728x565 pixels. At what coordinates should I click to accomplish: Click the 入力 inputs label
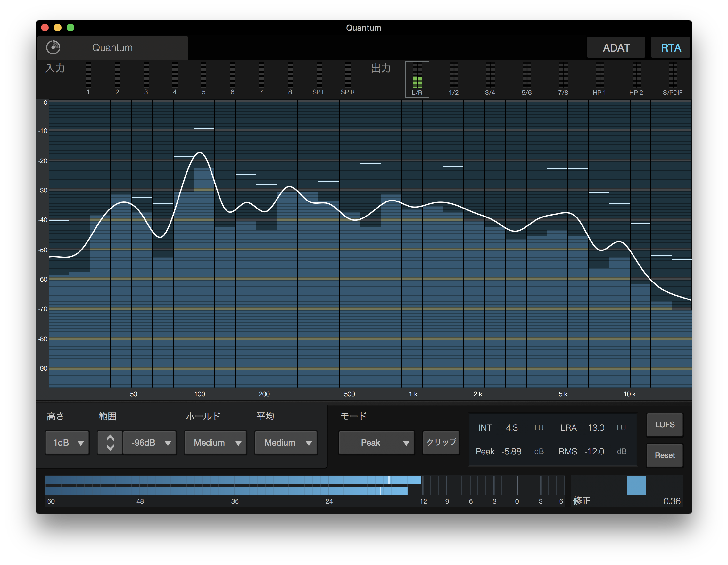point(55,68)
